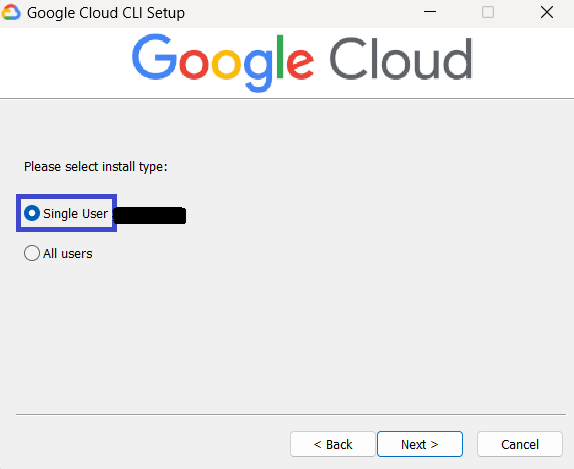Click the colorful 'Google' word in logo
The image size is (574, 469).
click(x=223, y=63)
